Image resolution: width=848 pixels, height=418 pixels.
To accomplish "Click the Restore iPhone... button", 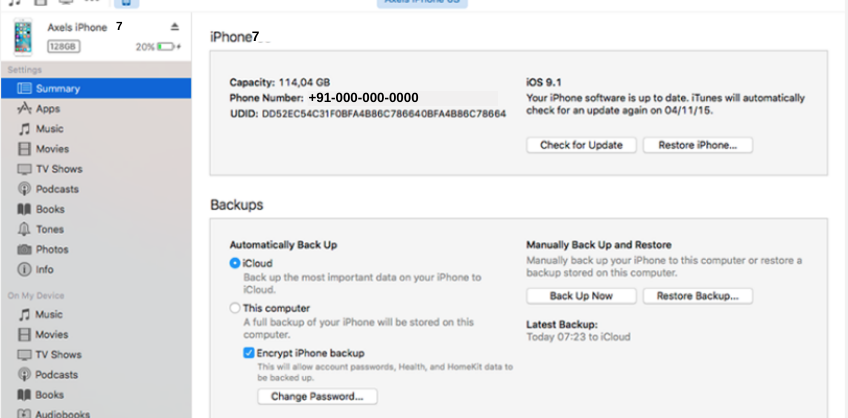I will click(x=697, y=145).
